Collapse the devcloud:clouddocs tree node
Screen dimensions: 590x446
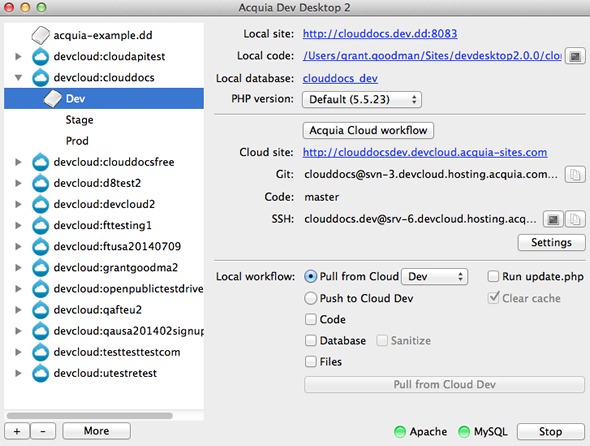pos(18,78)
